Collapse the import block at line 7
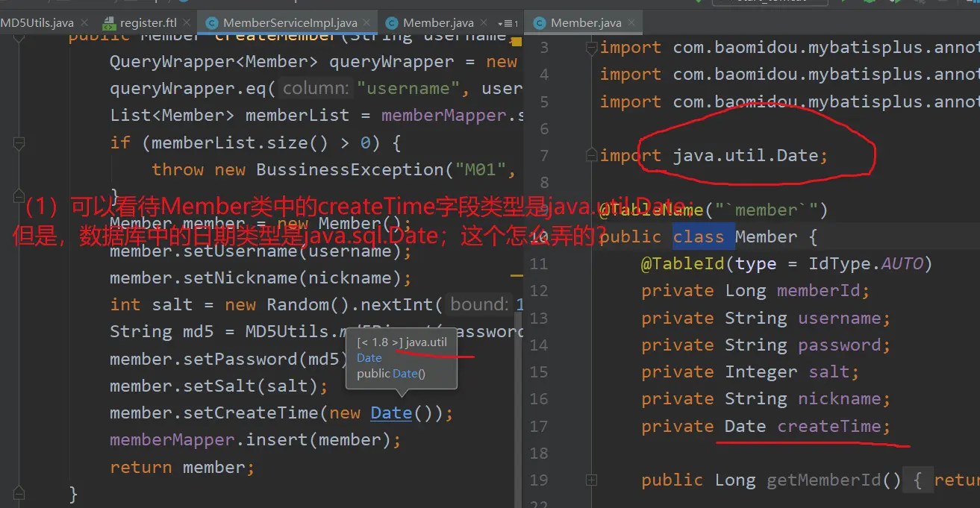Image resolution: width=980 pixels, height=508 pixels. [591, 155]
